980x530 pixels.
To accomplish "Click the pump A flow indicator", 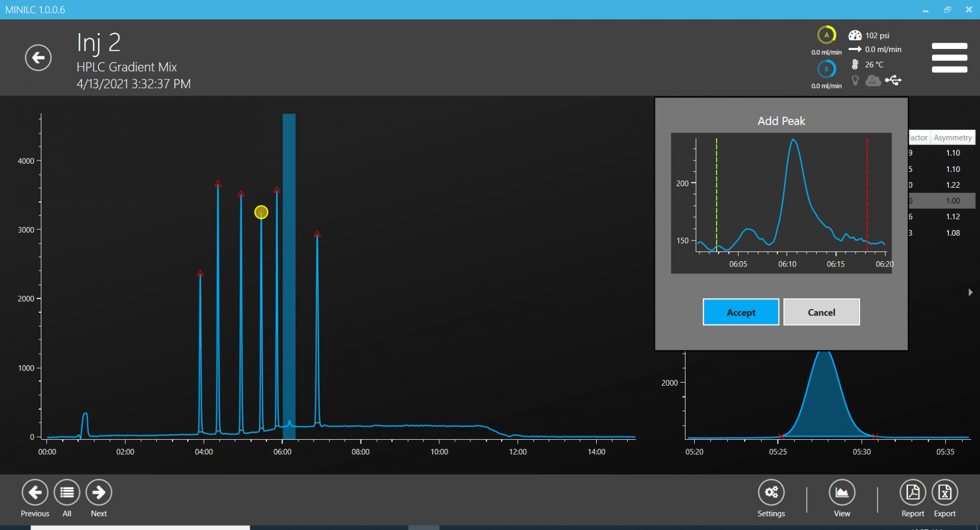I will pyautogui.click(x=826, y=35).
